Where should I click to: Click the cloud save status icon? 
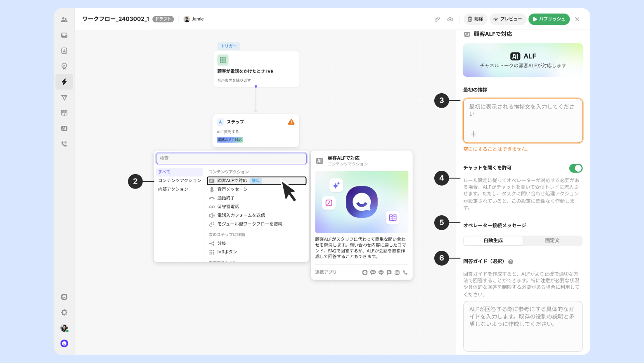[x=450, y=19]
